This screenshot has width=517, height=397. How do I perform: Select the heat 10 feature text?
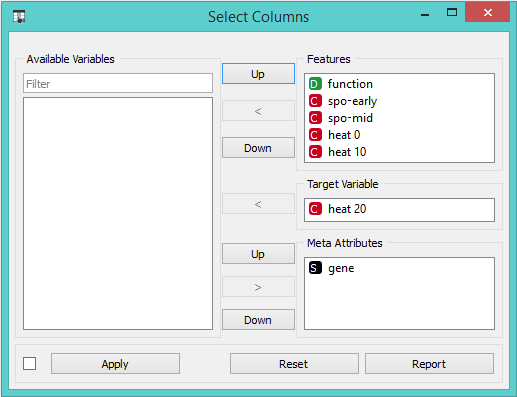pos(347,152)
